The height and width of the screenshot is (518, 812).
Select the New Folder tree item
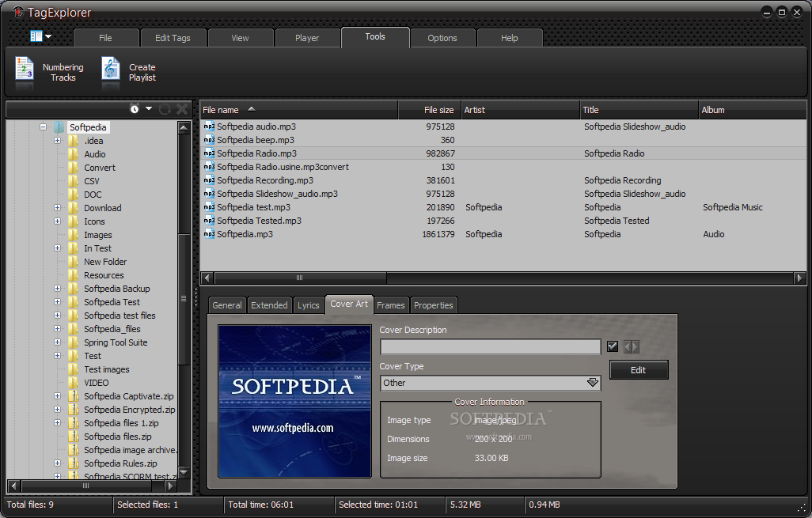[x=105, y=262]
